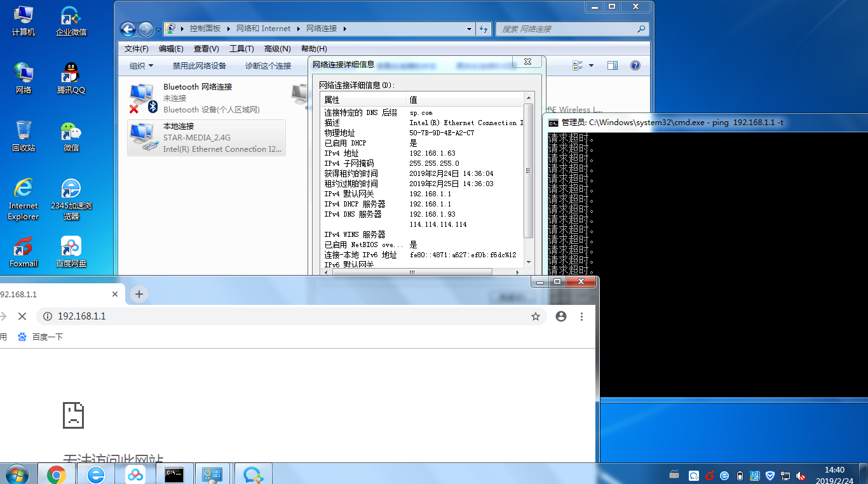This screenshot has width=868, height=484.
Task: View site information icon in Chrome address bar
Action: pos(47,316)
